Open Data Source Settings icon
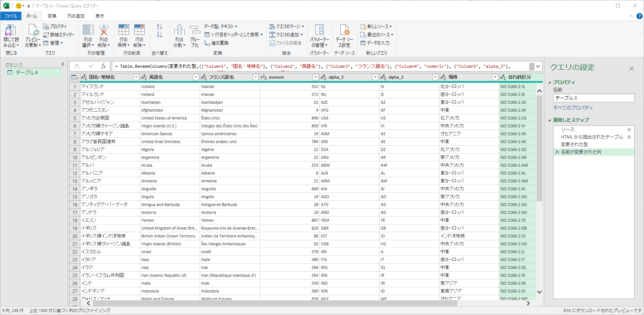This screenshot has height=315, width=644. tap(344, 31)
